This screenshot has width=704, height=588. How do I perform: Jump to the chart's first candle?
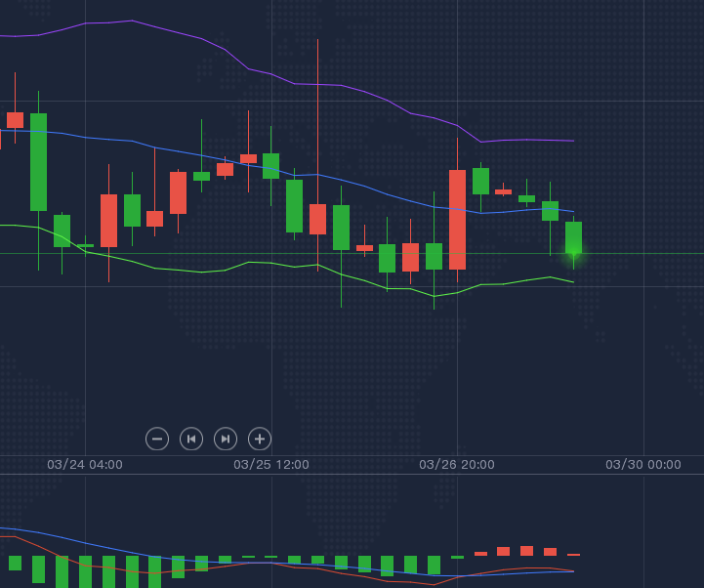click(191, 439)
